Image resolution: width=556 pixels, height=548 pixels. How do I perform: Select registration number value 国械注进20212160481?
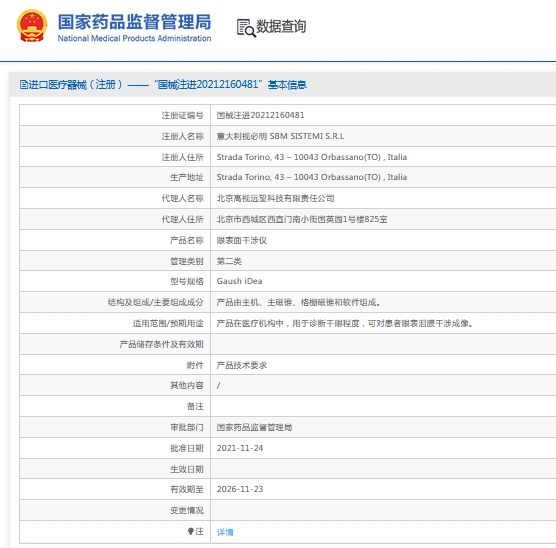coord(260,115)
